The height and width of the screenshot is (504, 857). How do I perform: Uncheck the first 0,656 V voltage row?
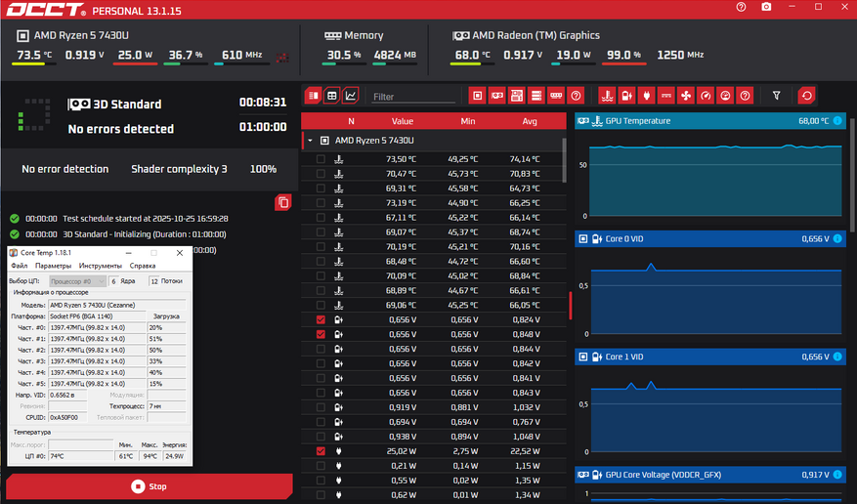click(321, 319)
